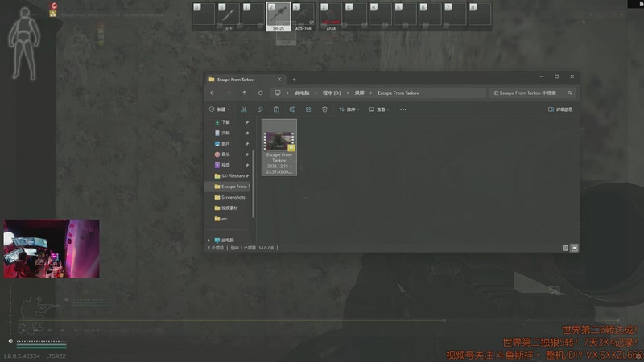Select the SR-25 quick slot 2
The width and height of the screenshot is (644, 362).
coord(279,16)
